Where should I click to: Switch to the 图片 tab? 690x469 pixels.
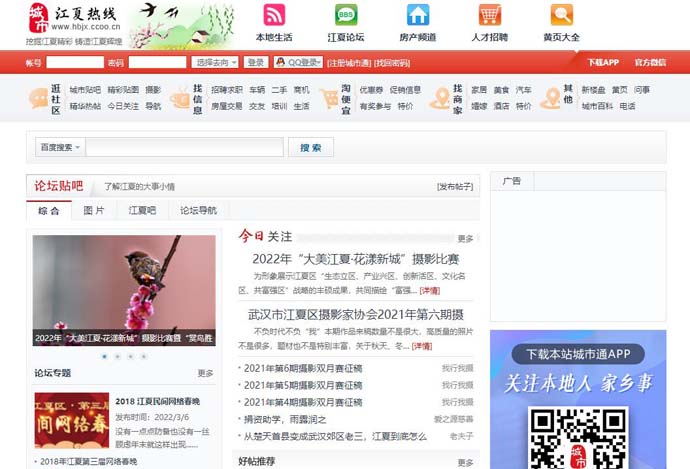click(x=94, y=211)
